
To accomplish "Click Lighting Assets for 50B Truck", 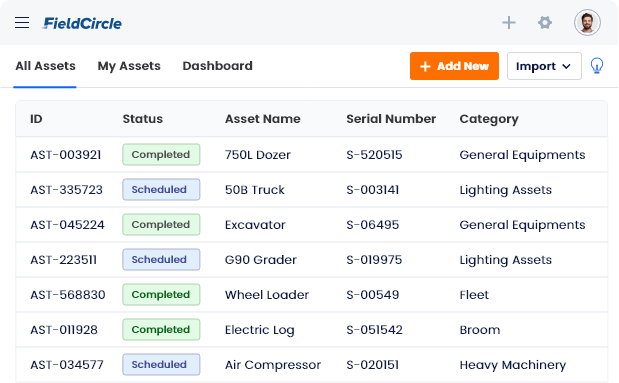I will (x=506, y=190).
